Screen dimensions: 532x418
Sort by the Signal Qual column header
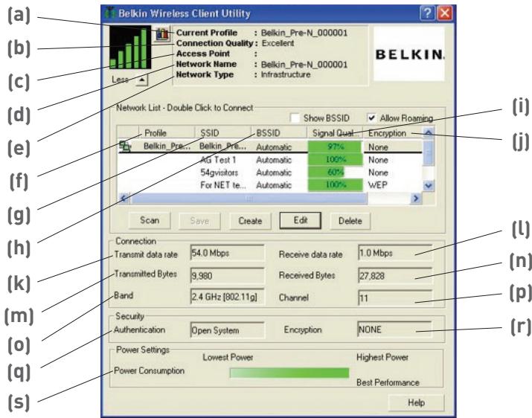click(335, 133)
